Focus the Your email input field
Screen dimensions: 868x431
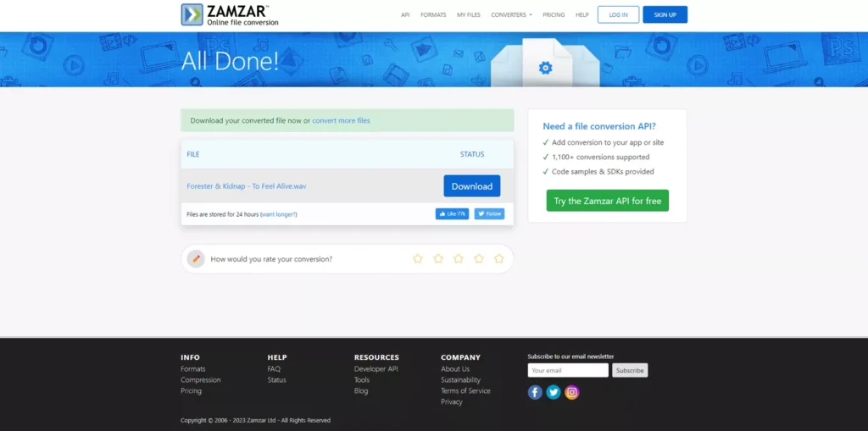point(568,370)
